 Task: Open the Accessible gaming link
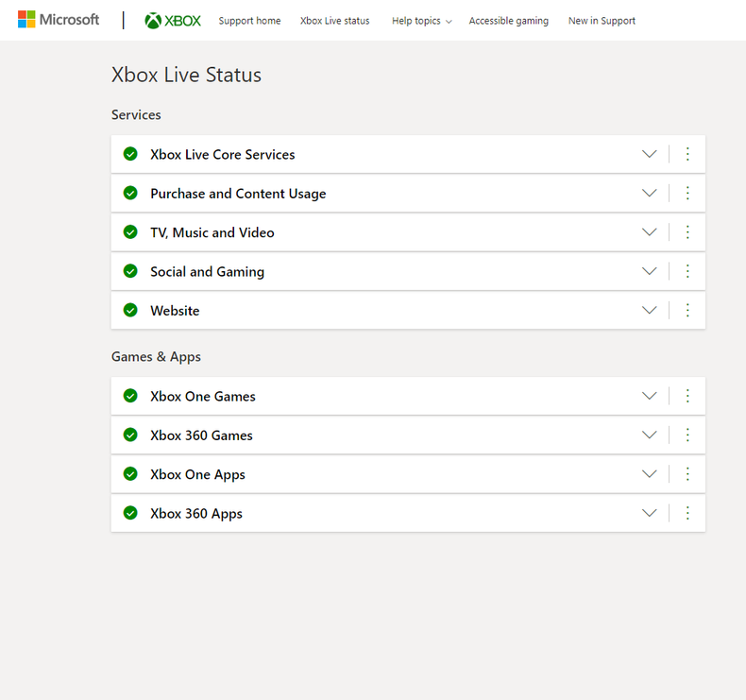(x=508, y=21)
